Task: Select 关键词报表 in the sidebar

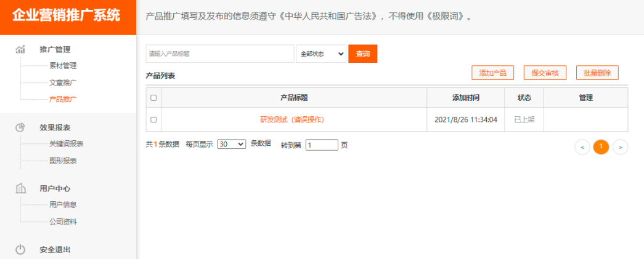Action: [67, 144]
